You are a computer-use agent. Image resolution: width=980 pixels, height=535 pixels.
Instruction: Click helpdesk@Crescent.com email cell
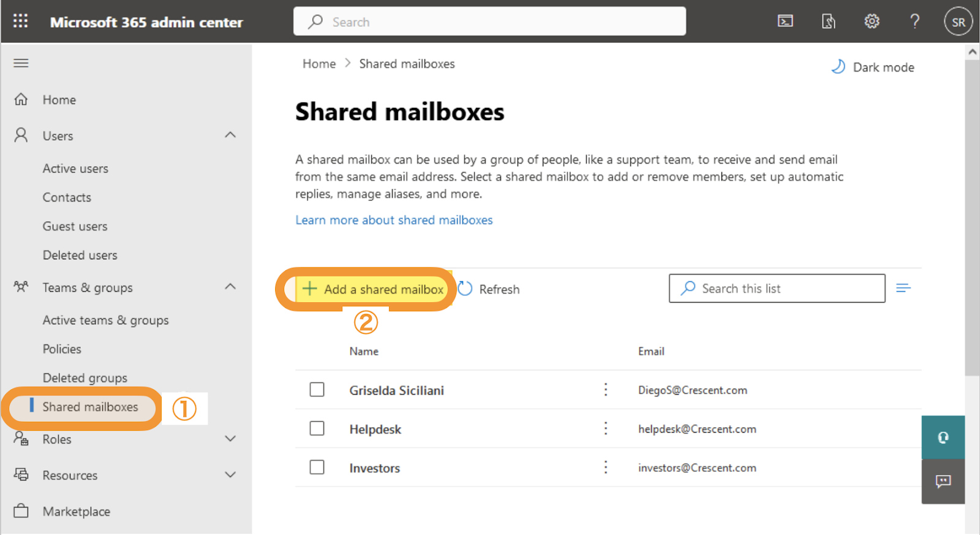pyautogui.click(x=697, y=429)
